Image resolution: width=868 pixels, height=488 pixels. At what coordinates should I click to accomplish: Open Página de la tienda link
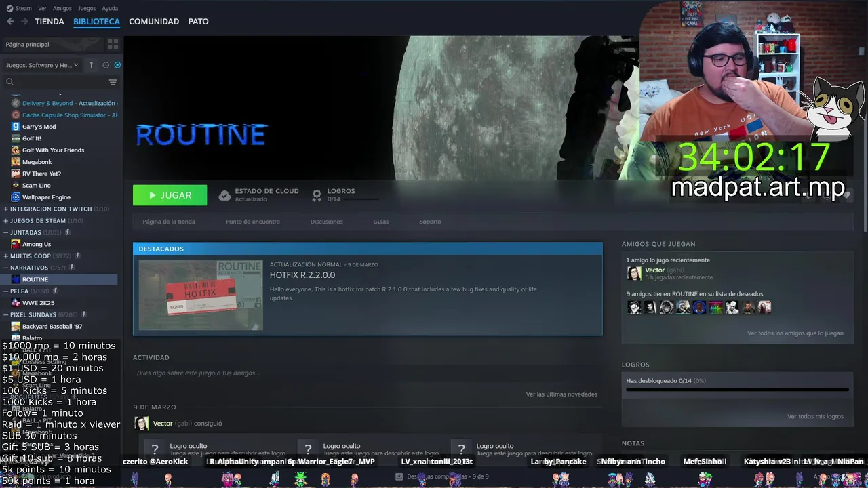point(169,222)
